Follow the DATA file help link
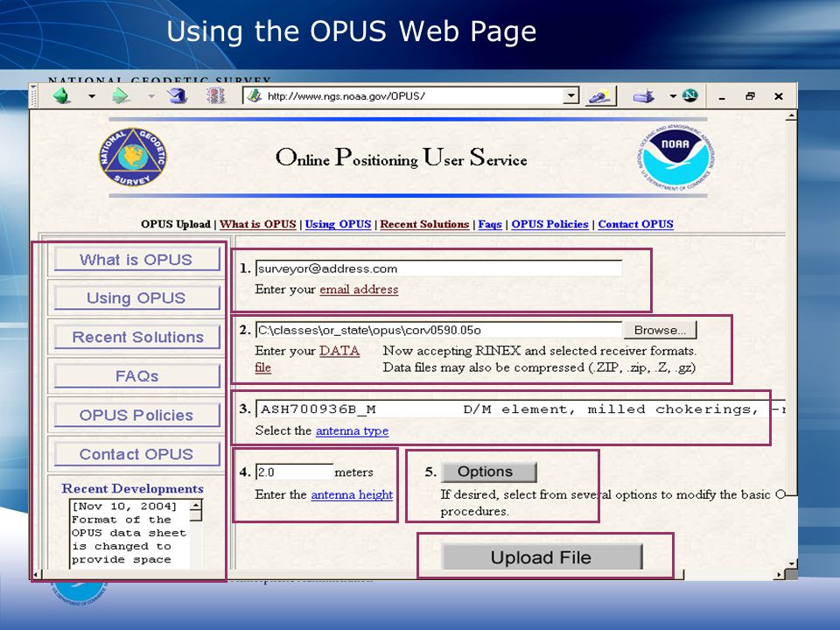This screenshot has height=630, width=840. click(x=339, y=351)
